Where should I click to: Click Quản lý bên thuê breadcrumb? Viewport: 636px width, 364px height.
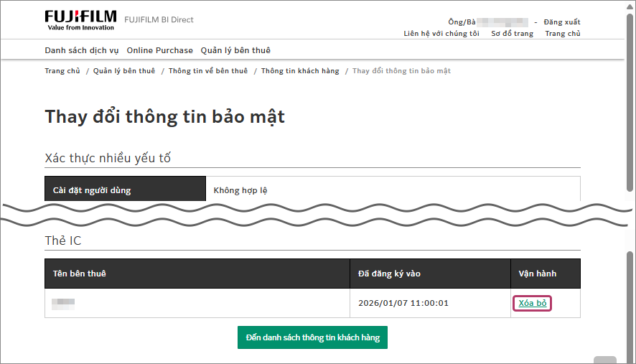[x=124, y=71]
